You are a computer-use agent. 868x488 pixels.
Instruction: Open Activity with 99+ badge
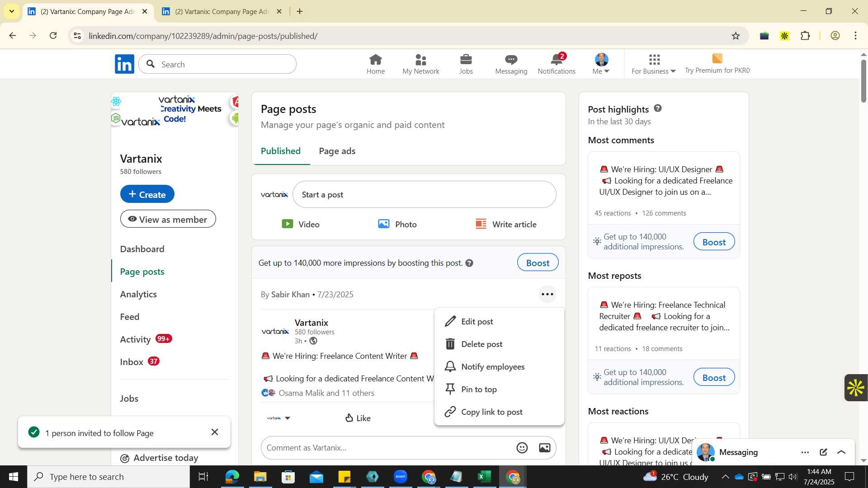(x=146, y=339)
